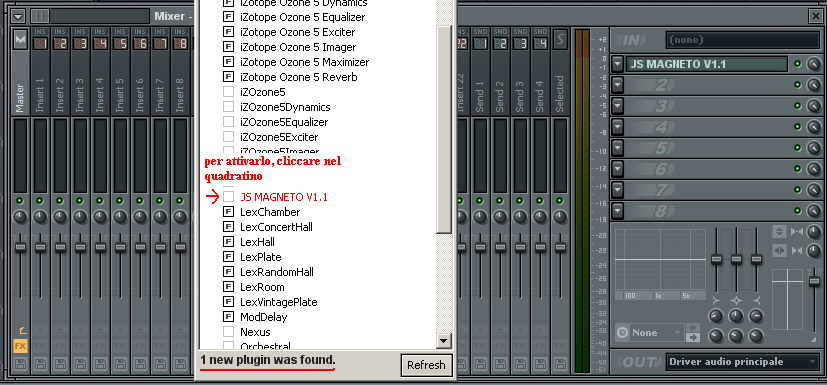Click the send arrow icon on Insert 2
The height and width of the screenshot is (385, 827).
point(60,331)
